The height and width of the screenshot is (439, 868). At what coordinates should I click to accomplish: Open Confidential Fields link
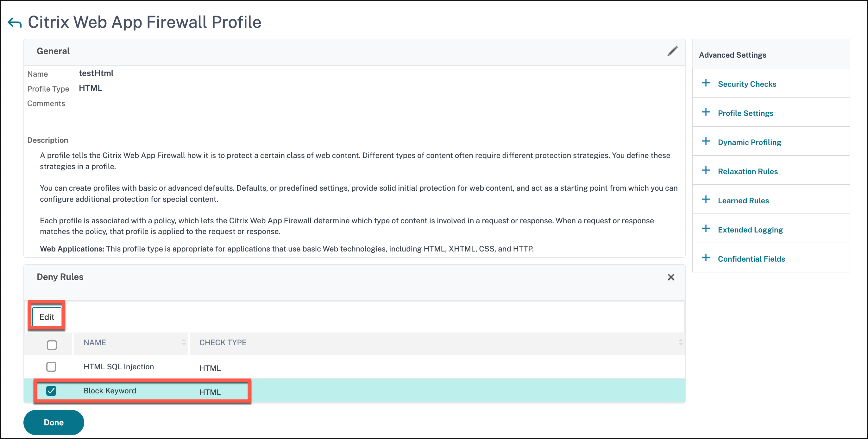tap(752, 259)
